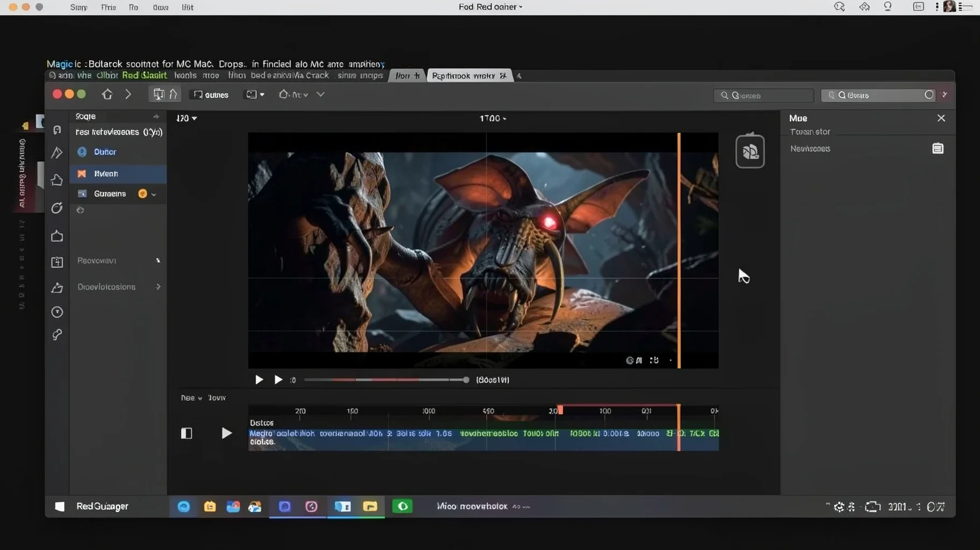The height and width of the screenshot is (550, 980).
Task: Click the video preview image
Action: [483, 250]
